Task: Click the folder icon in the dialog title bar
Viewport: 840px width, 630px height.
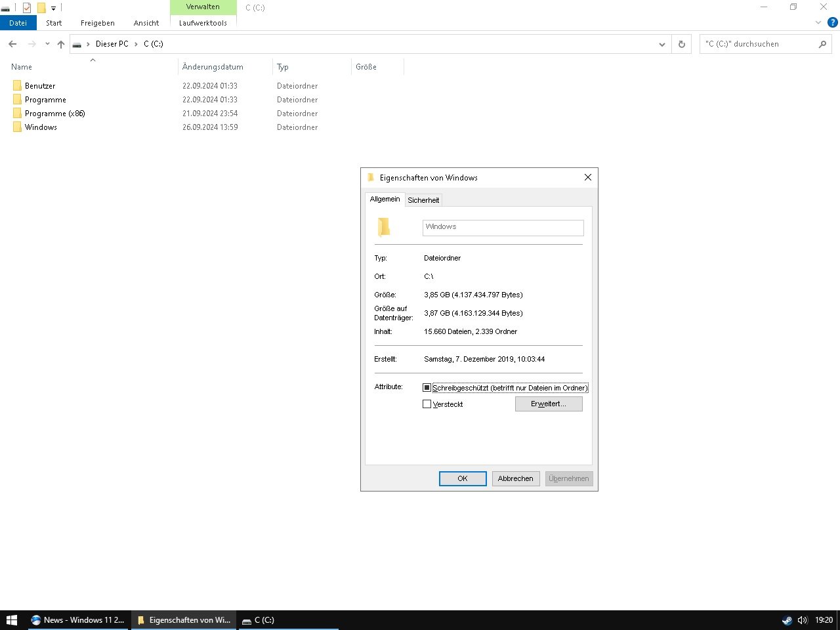Action: tap(371, 177)
